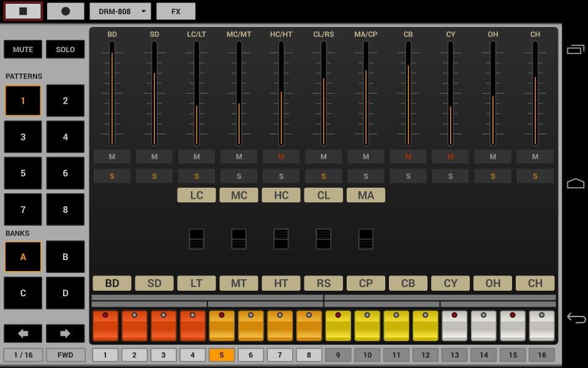
Task: Toggle FWD playback direction mode
Action: [65, 355]
